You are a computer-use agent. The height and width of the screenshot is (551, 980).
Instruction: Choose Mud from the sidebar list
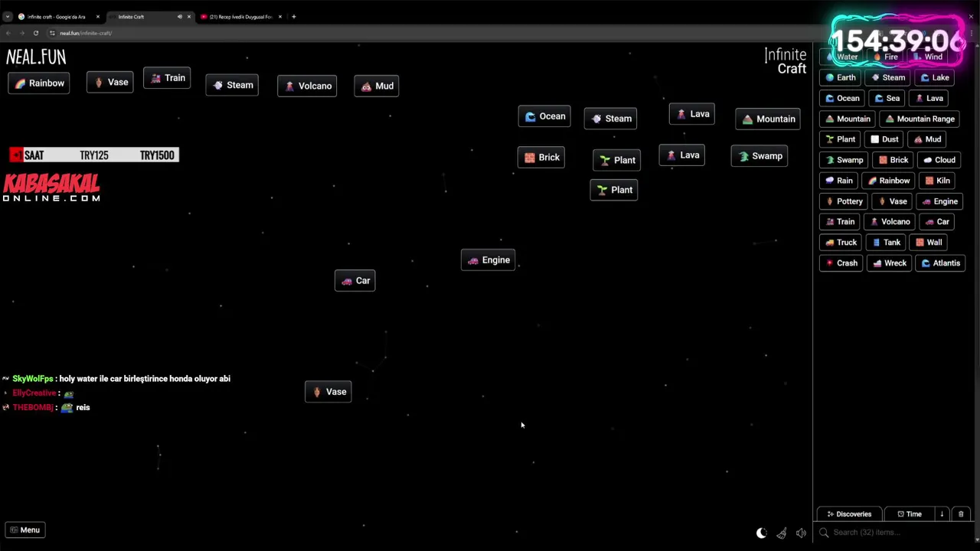click(927, 139)
